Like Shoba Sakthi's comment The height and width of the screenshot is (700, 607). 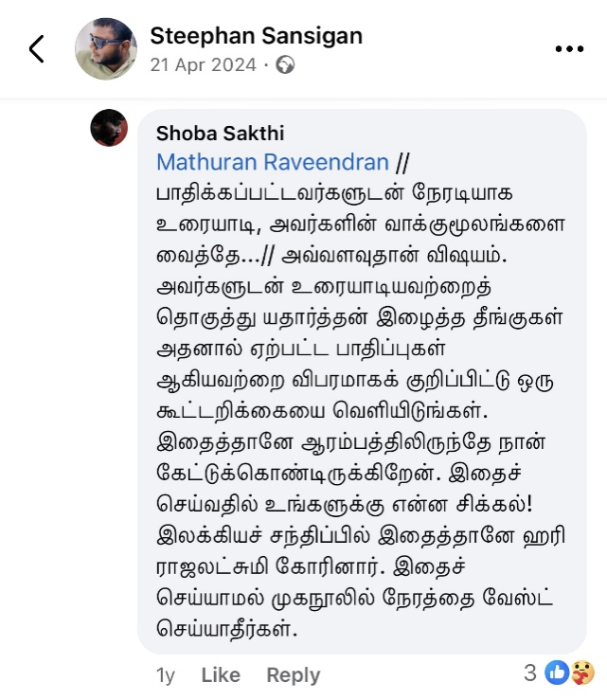[221, 674]
